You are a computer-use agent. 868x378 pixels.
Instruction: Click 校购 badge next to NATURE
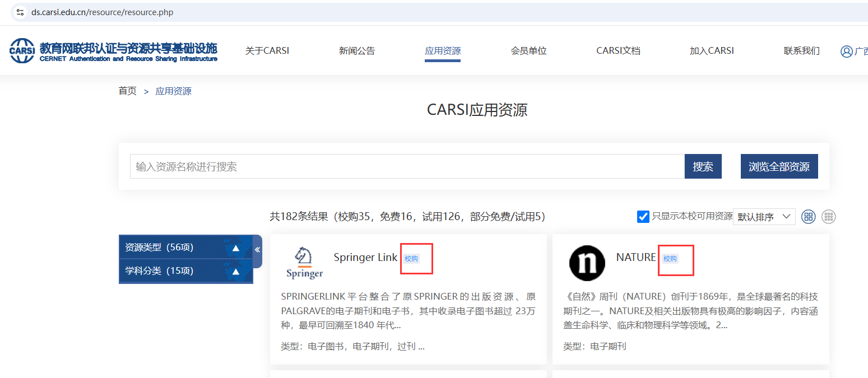(670, 259)
